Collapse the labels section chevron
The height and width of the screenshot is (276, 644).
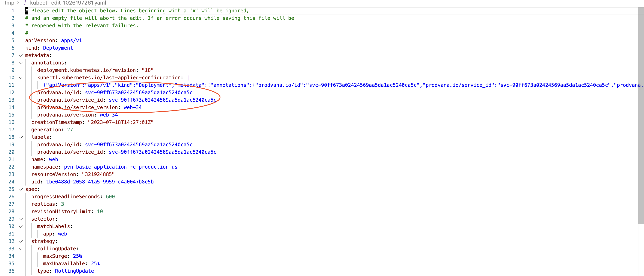[x=21, y=137]
